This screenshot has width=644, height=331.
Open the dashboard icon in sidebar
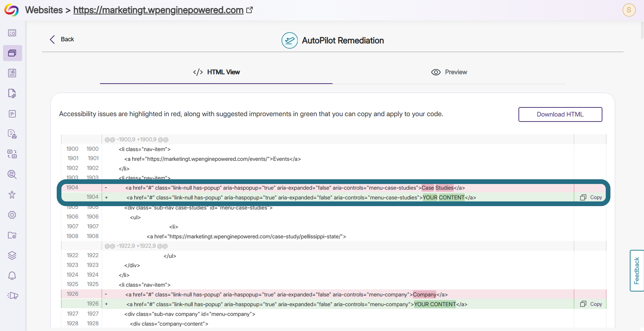(x=12, y=33)
